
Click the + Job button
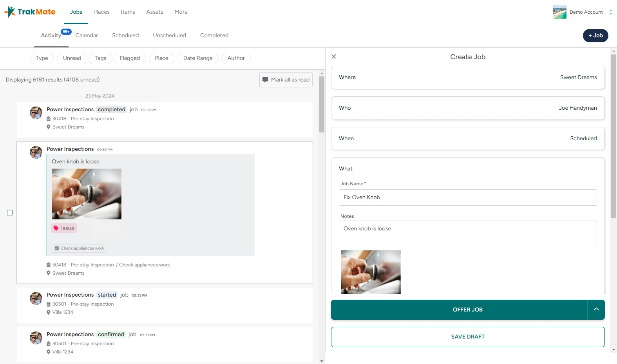[x=595, y=36]
